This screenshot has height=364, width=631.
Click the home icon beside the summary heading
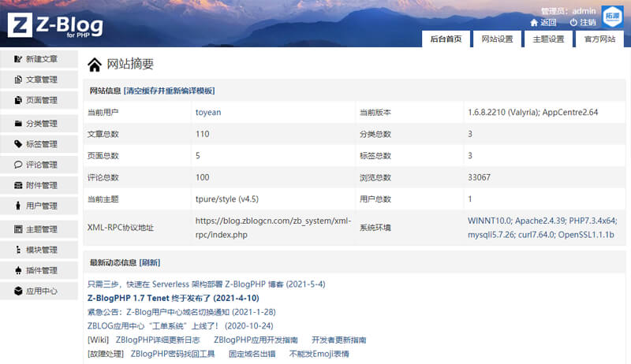[94, 65]
